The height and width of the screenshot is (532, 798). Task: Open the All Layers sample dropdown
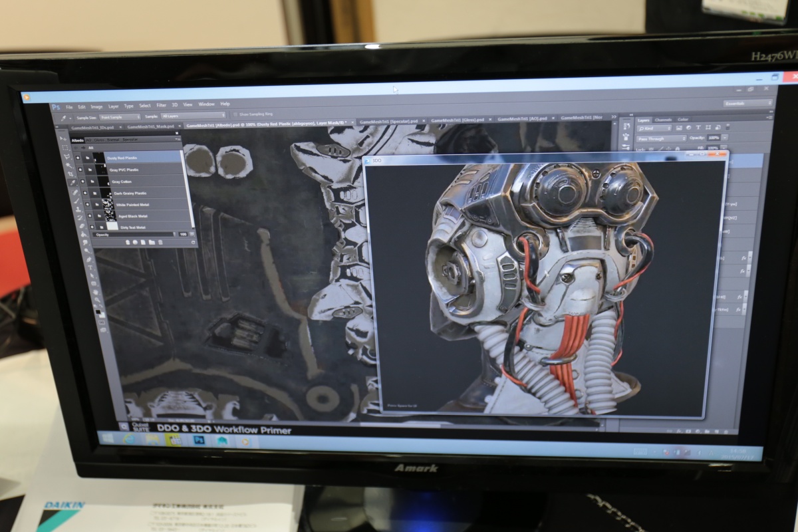[x=194, y=116]
